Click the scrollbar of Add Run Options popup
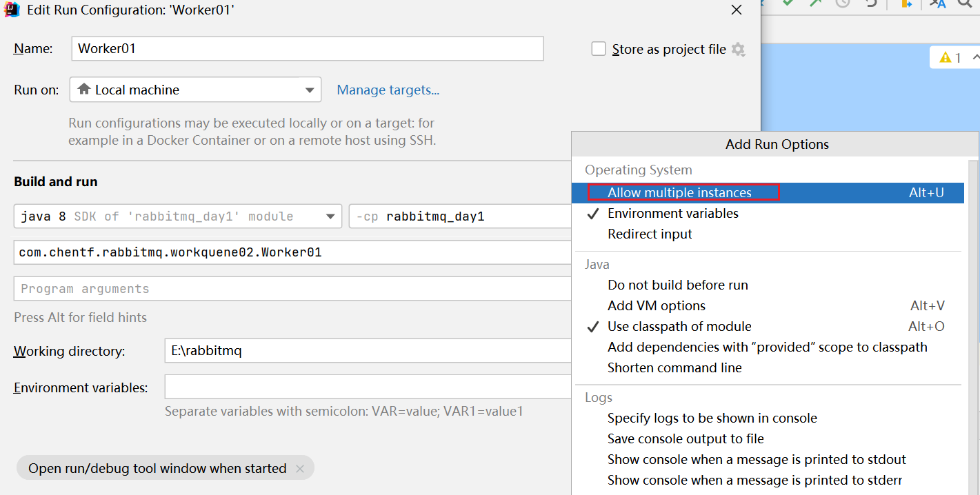The width and height of the screenshot is (980, 495). click(x=973, y=327)
